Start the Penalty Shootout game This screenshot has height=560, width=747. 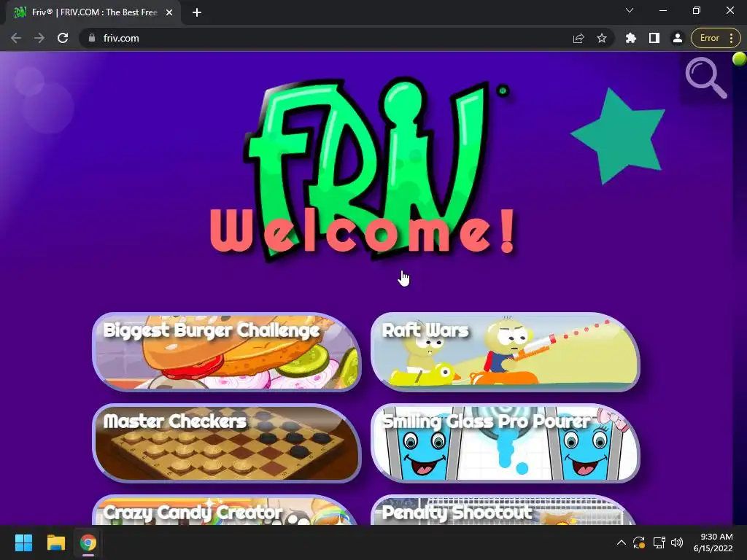[x=503, y=510]
